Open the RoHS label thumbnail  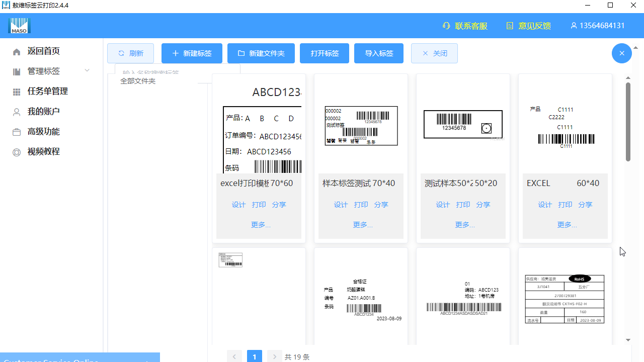pos(565,299)
